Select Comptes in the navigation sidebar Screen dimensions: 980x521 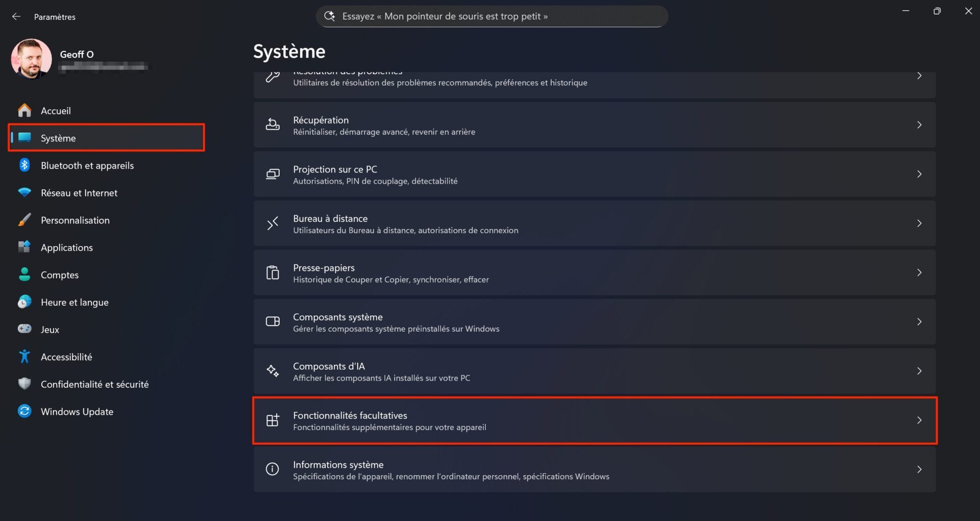point(60,275)
